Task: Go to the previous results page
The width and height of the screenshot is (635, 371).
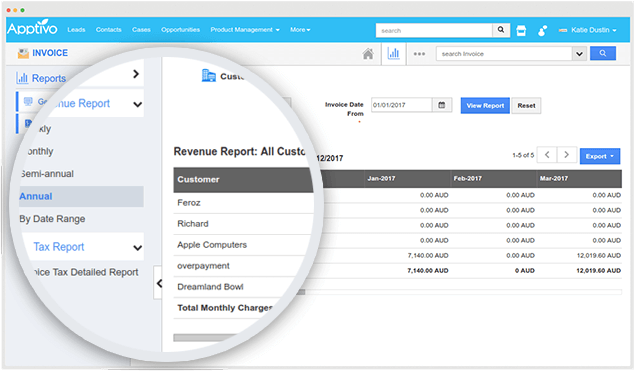Action: [x=547, y=155]
